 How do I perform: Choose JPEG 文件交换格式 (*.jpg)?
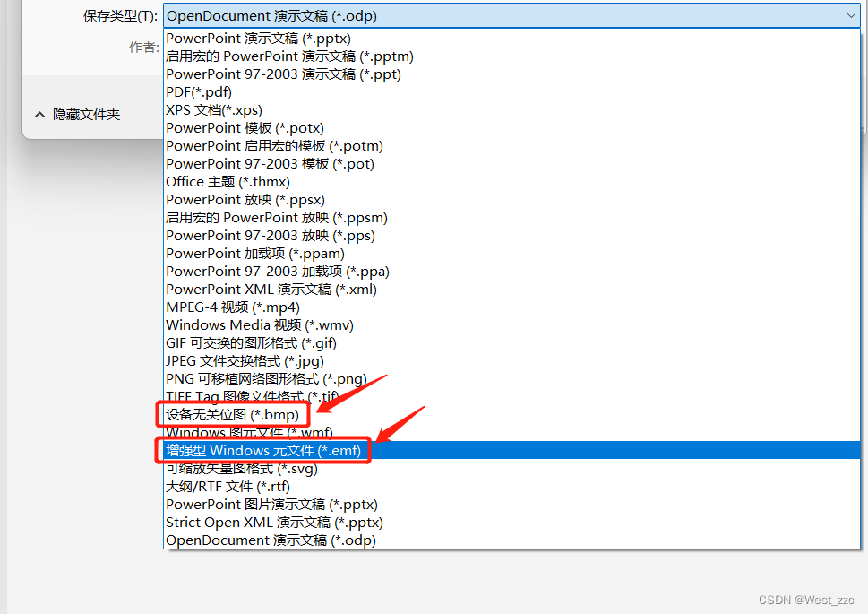pos(511,360)
